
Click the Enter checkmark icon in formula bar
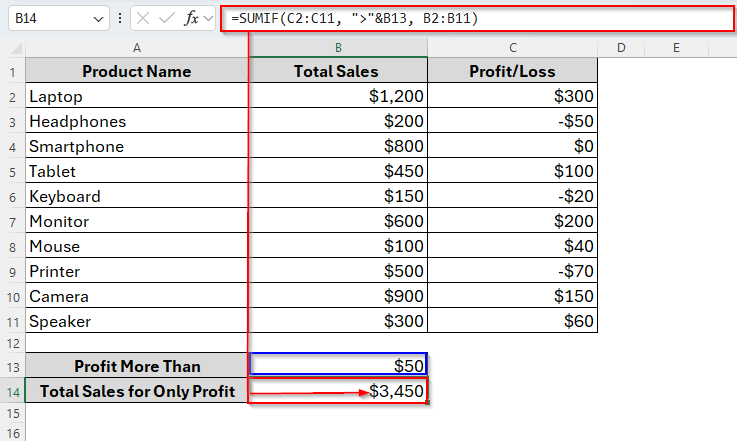[168, 19]
